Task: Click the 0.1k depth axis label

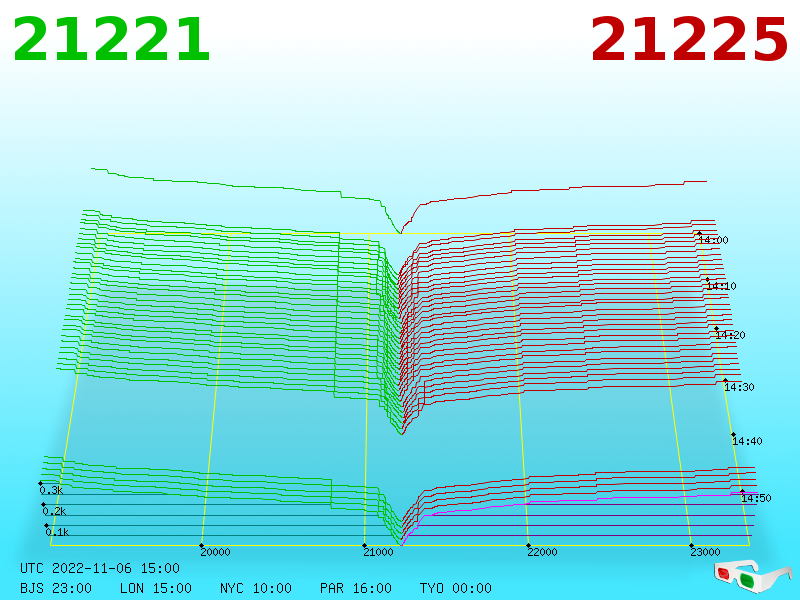Action: [57, 532]
